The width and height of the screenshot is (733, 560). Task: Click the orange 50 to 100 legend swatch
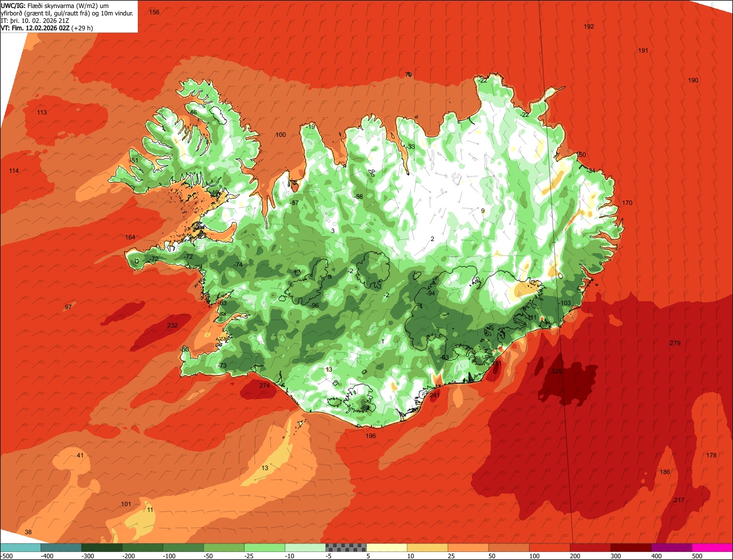click(509, 547)
